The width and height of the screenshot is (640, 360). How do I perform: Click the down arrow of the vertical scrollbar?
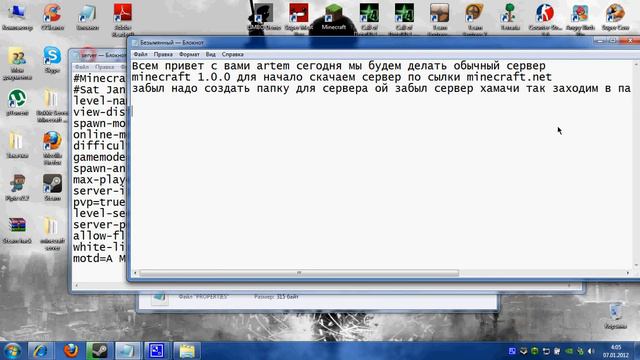click(636, 266)
